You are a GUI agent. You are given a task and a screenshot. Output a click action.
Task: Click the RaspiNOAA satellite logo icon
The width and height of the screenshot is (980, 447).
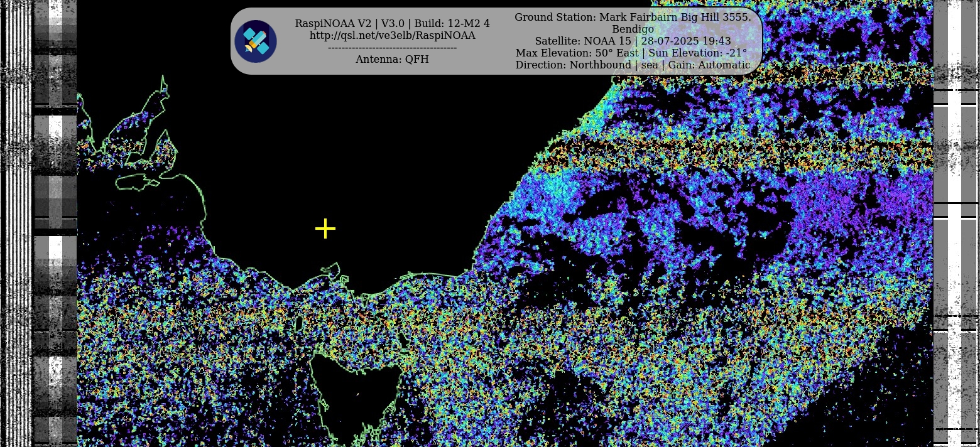[x=256, y=41]
